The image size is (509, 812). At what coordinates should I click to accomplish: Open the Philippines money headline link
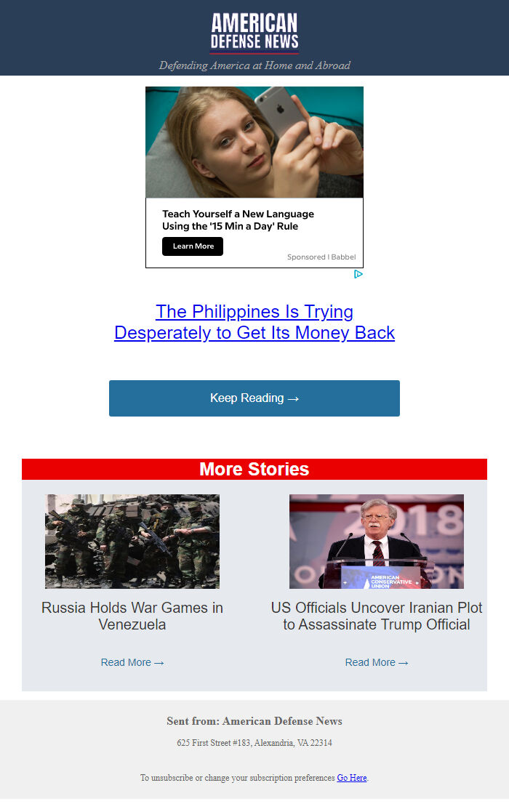point(254,322)
